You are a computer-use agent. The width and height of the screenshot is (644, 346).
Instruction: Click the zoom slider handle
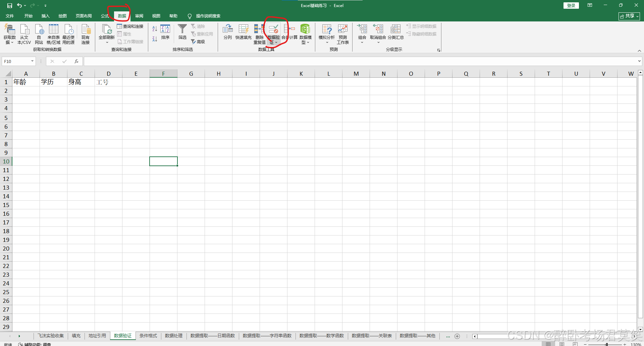pos(606,344)
